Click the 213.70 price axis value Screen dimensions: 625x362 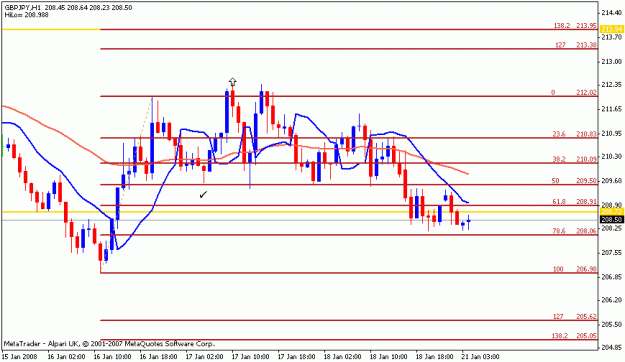tap(612, 37)
